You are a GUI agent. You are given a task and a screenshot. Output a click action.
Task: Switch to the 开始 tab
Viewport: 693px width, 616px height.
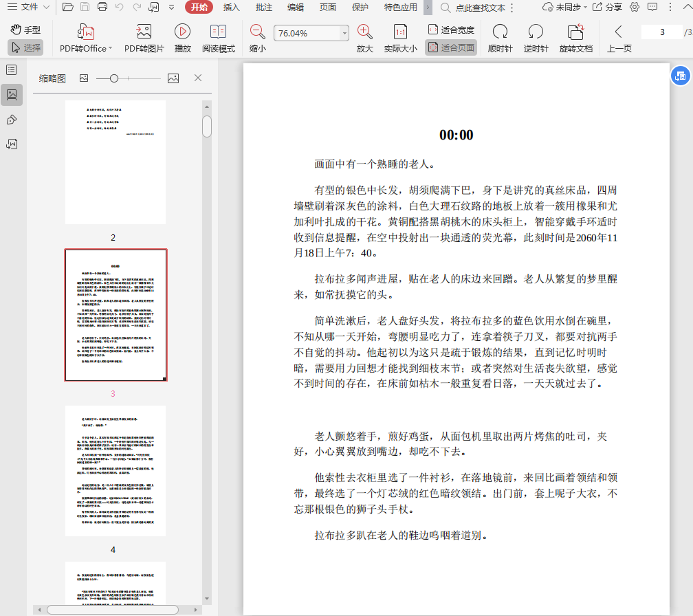[x=199, y=7]
